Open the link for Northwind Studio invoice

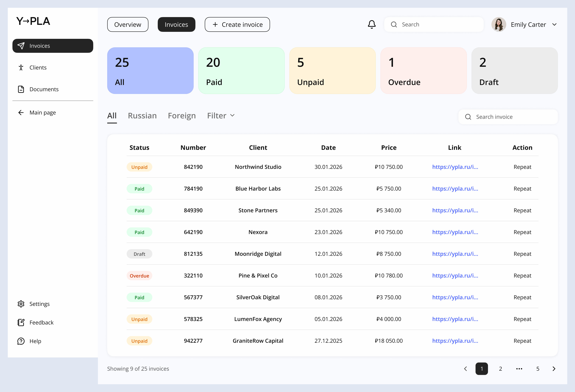point(455,167)
